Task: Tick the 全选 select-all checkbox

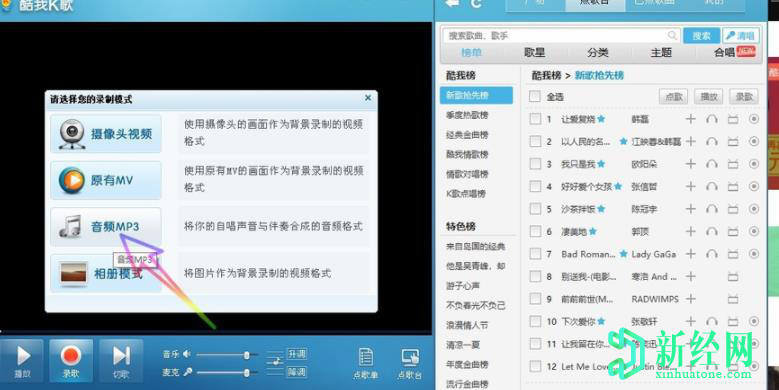Action: point(535,96)
